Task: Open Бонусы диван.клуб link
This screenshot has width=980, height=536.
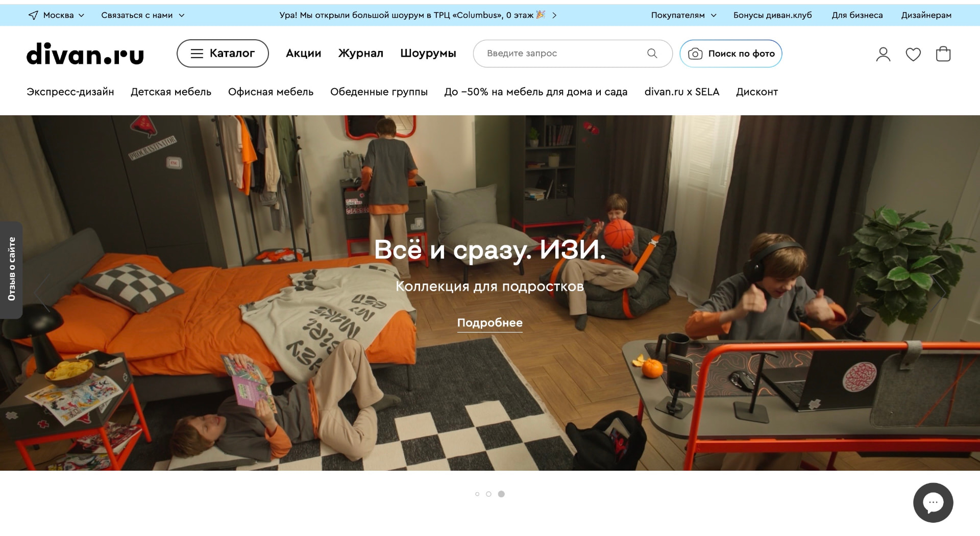Action: (x=773, y=15)
